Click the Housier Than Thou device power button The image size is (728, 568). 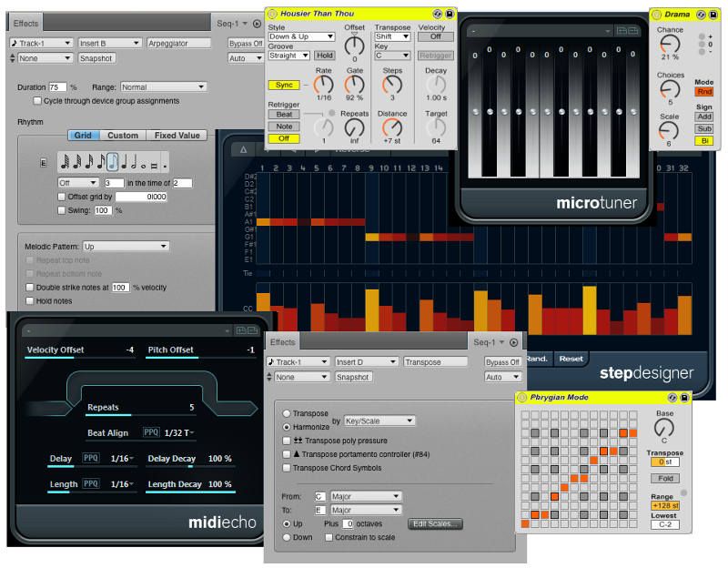(x=273, y=15)
